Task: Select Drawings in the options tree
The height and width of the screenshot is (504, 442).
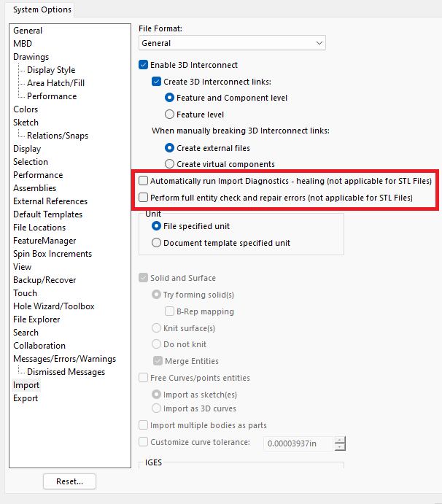Action: tap(31, 57)
